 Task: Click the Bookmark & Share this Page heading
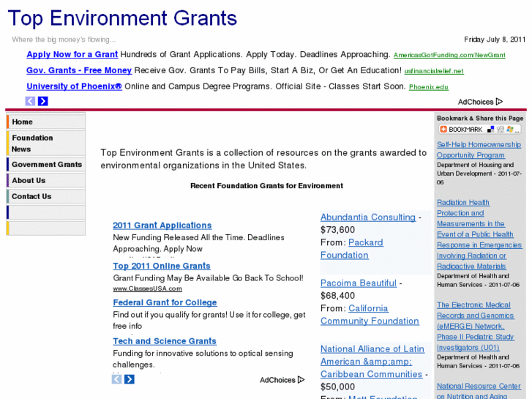point(480,118)
